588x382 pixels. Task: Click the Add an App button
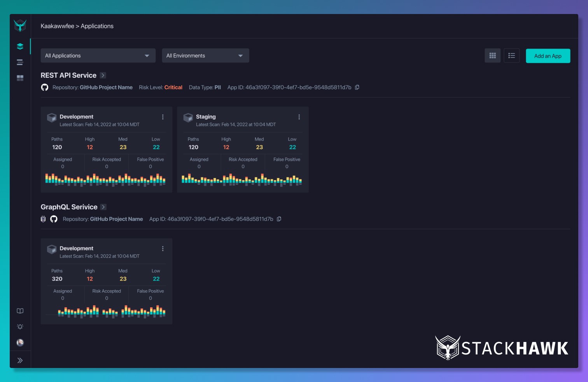coord(548,56)
